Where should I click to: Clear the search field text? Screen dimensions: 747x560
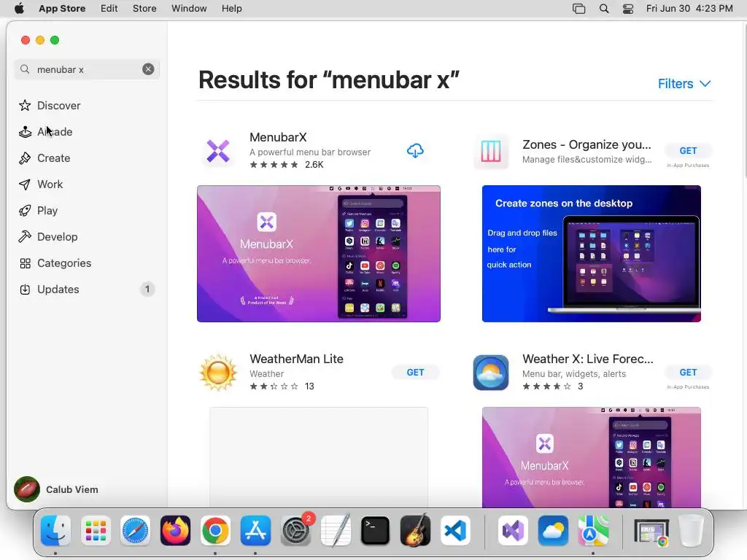[148, 69]
